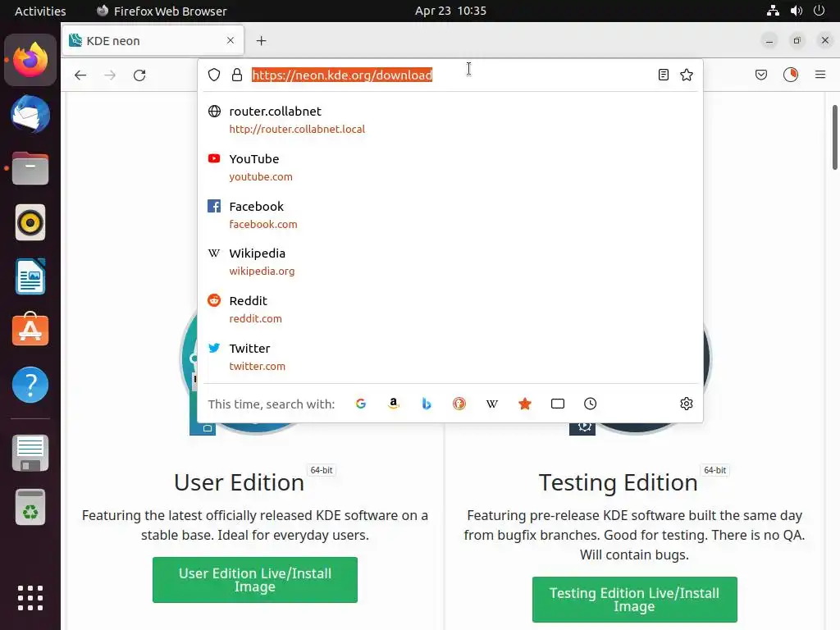Open the Trash in the dock
This screenshot has width=840, height=630.
point(30,507)
